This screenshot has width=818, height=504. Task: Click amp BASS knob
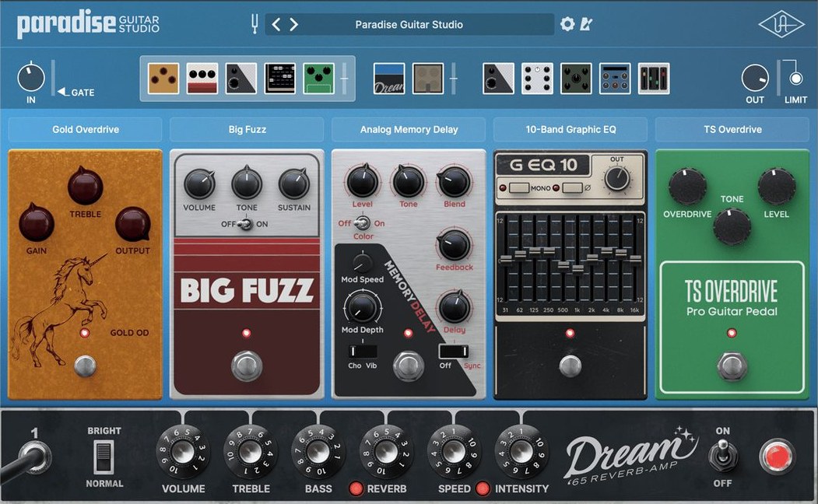tap(318, 451)
